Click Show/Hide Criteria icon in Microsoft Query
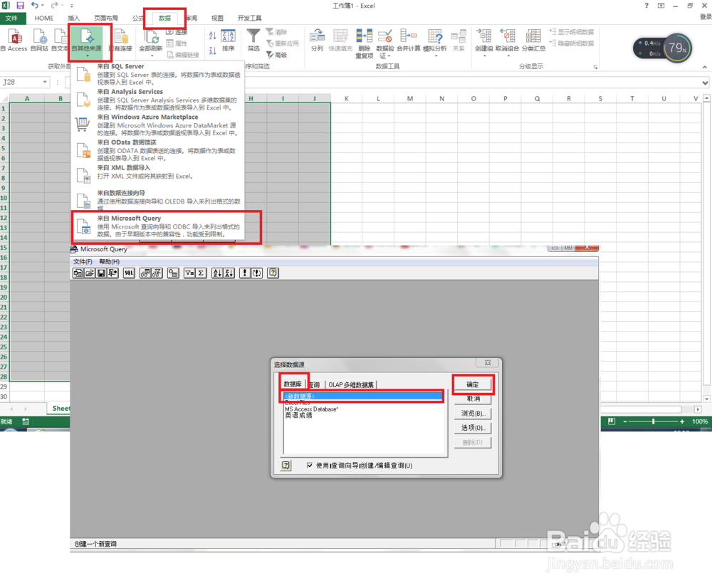This screenshot has height=588, width=712. (x=157, y=273)
